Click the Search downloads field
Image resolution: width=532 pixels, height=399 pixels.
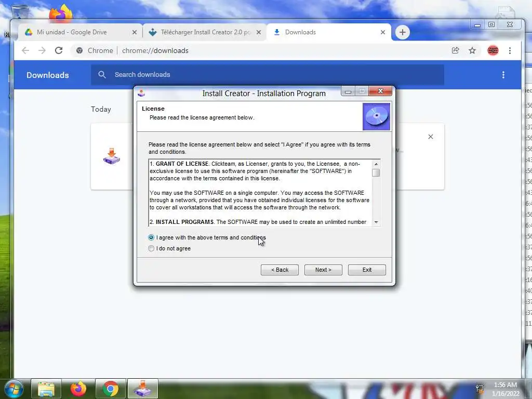pyautogui.click(x=268, y=75)
